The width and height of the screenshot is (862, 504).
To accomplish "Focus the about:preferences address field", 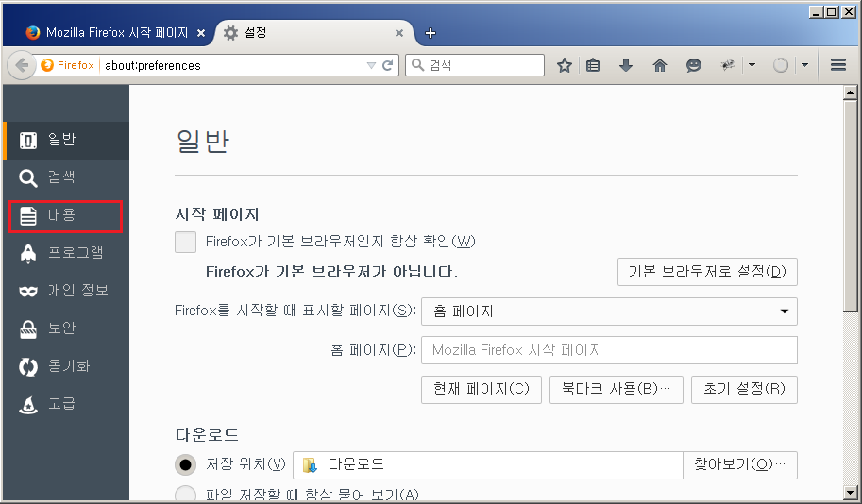I will pyautogui.click(x=233, y=65).
